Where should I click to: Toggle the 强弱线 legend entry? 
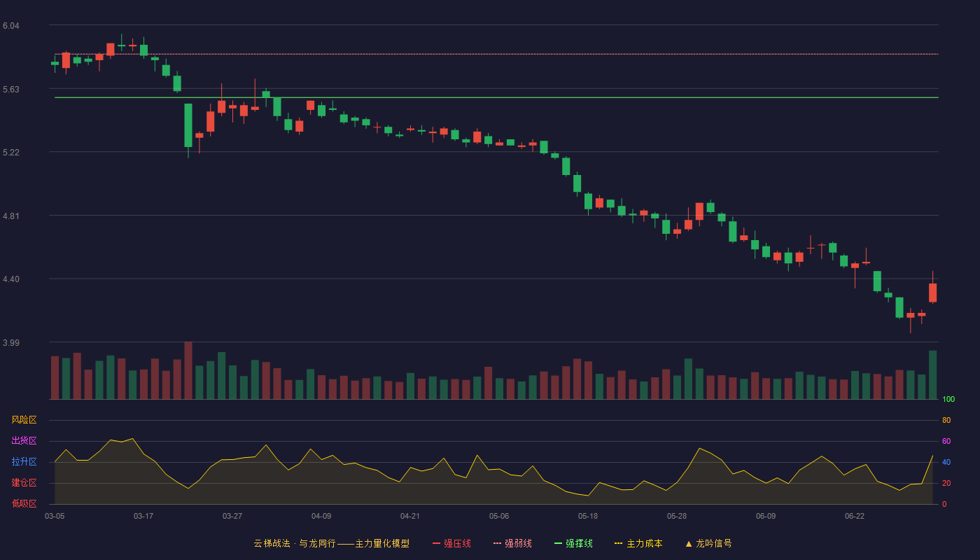(x=512, y=543)
